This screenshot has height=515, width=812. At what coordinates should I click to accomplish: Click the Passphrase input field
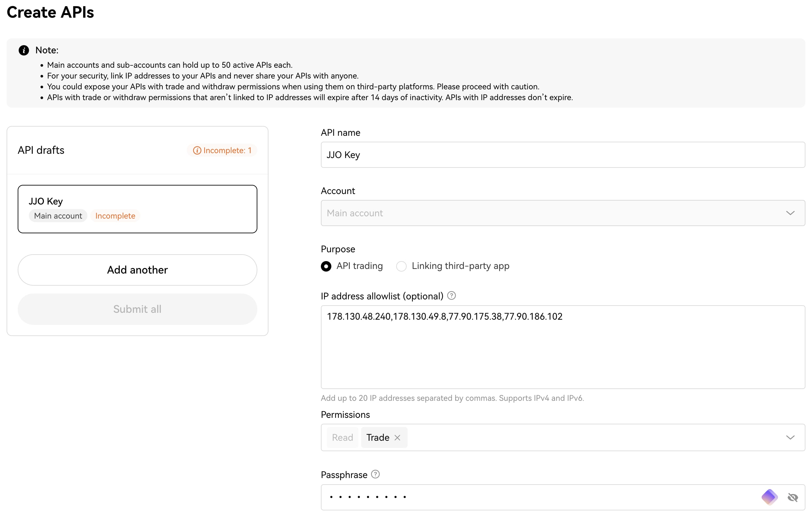(540, 497)
